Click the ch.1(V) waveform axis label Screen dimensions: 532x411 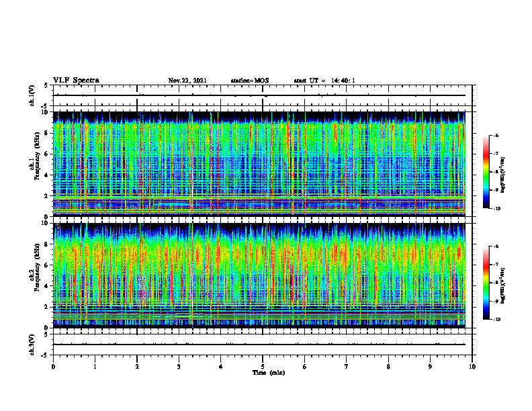coord(32,95)
